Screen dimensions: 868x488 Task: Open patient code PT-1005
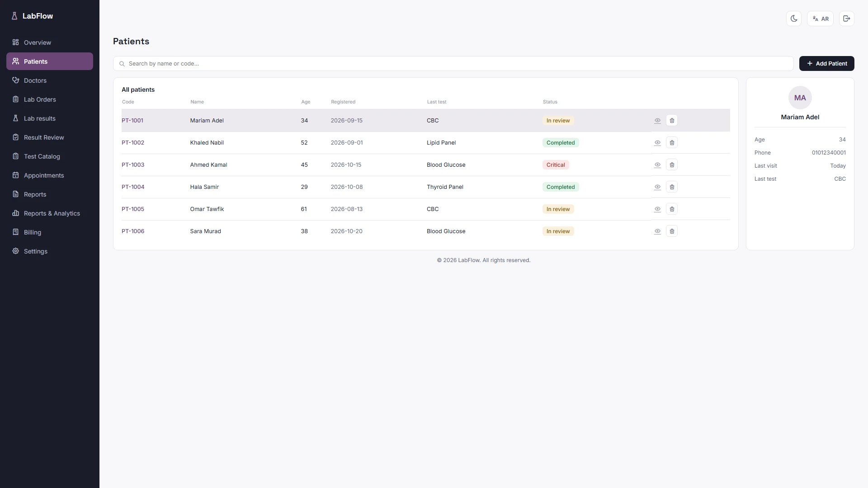click(x=133, y=209)
